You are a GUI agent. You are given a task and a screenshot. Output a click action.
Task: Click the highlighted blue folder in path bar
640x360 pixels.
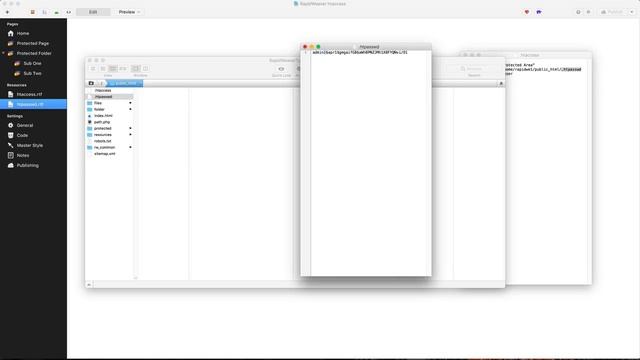124,83
